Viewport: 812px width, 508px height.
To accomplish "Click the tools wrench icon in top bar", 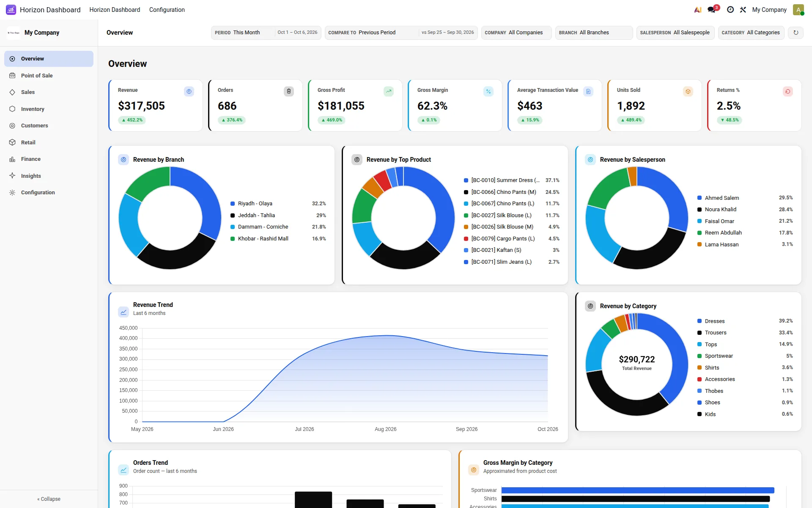I will (743, 10).
